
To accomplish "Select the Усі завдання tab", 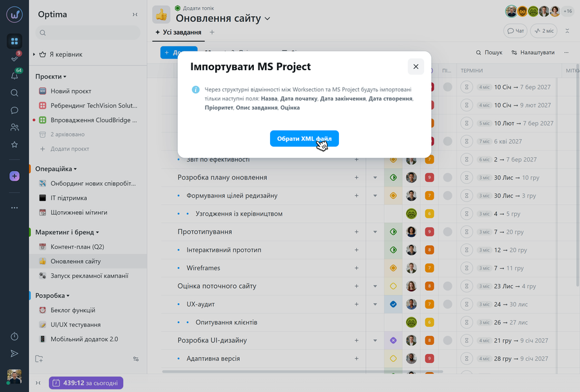I will (179, 32).
